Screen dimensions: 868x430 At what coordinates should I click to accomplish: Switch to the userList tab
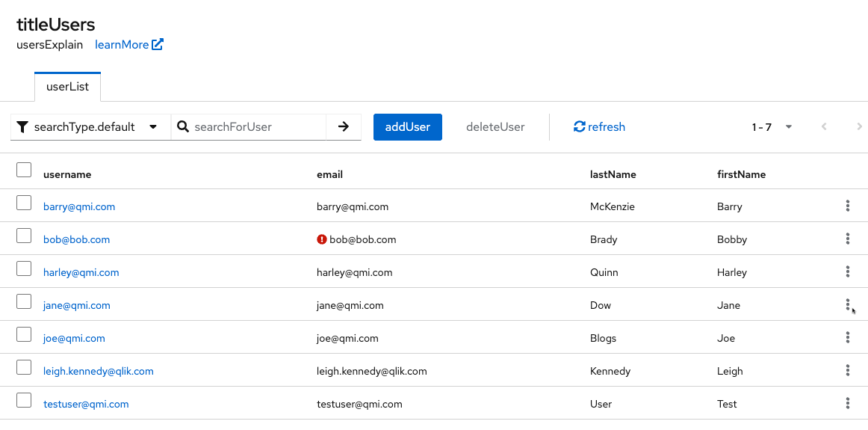[67, 87]
